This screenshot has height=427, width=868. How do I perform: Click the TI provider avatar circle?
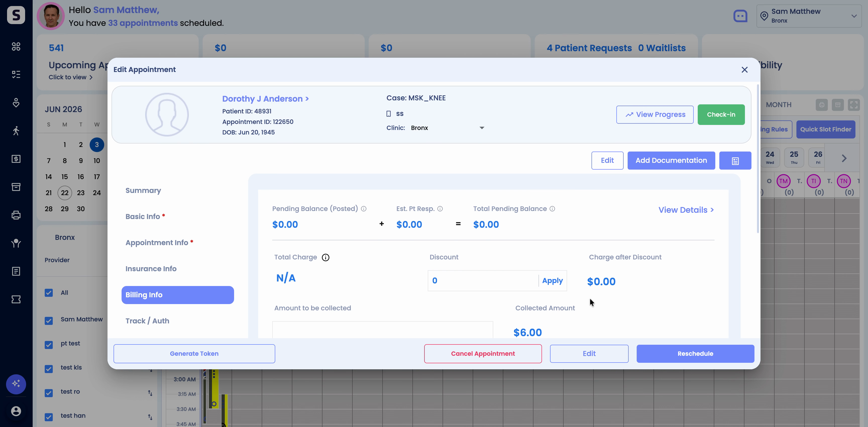pyautogui.click(x=813, y=181)
